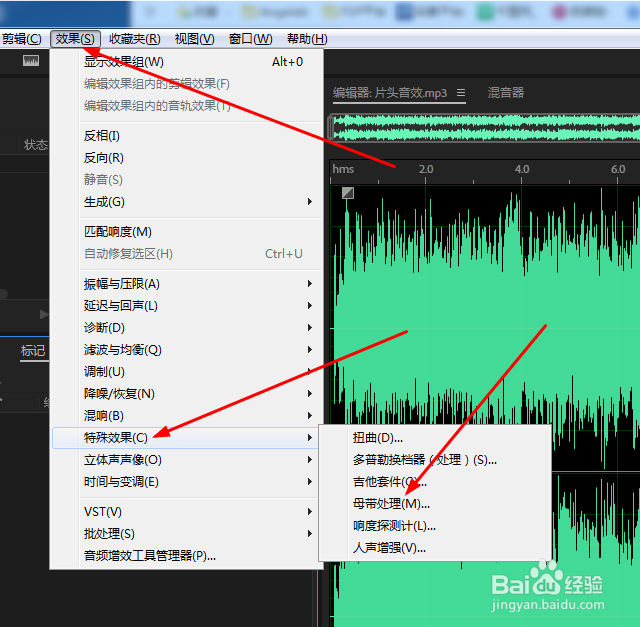Switch to the 标记 panel tab

tap(33, 351)
